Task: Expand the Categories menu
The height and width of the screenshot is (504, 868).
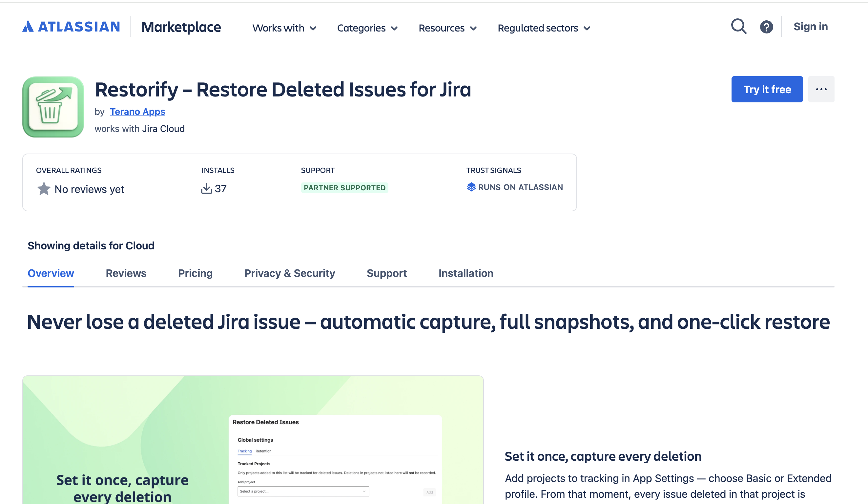Action: click(367, 28)
